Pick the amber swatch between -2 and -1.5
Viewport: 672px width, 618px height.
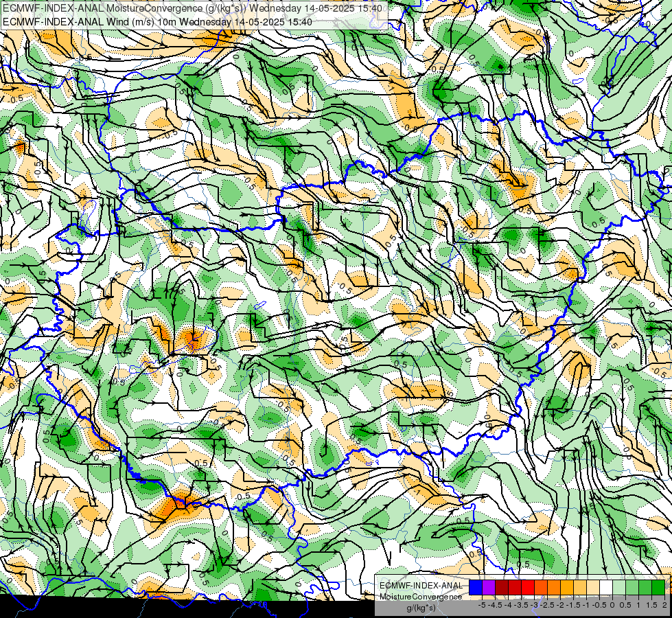click(567, 587)
